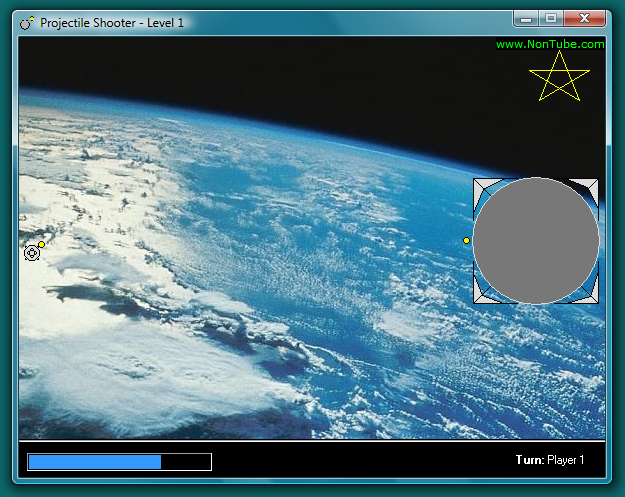625x497 pixels.
Task: Click the bottom-left corner of the planet frame
Action: click(481, 296)
